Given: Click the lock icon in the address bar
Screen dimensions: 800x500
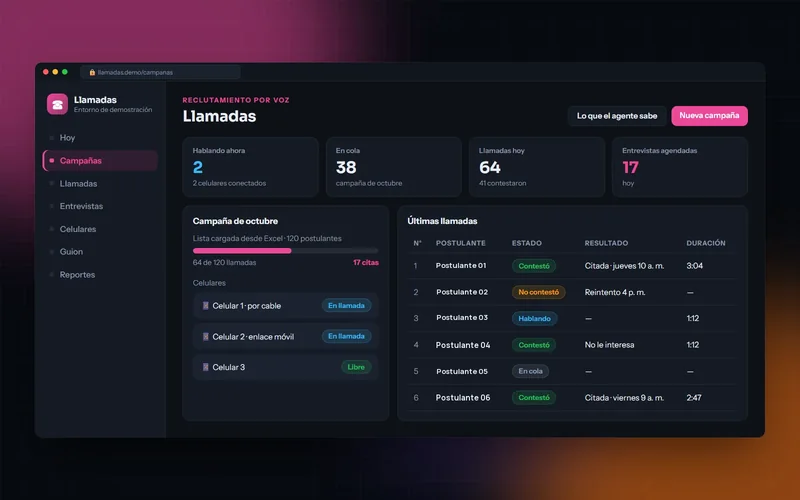Looking at the screenshot, I should tap(92, 72).
